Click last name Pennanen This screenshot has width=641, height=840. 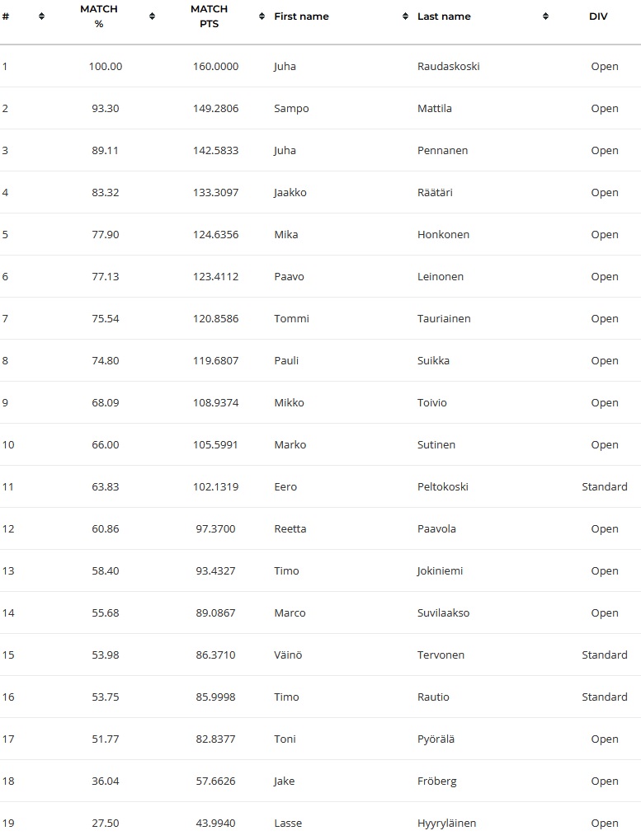click(x=442, y=151)
